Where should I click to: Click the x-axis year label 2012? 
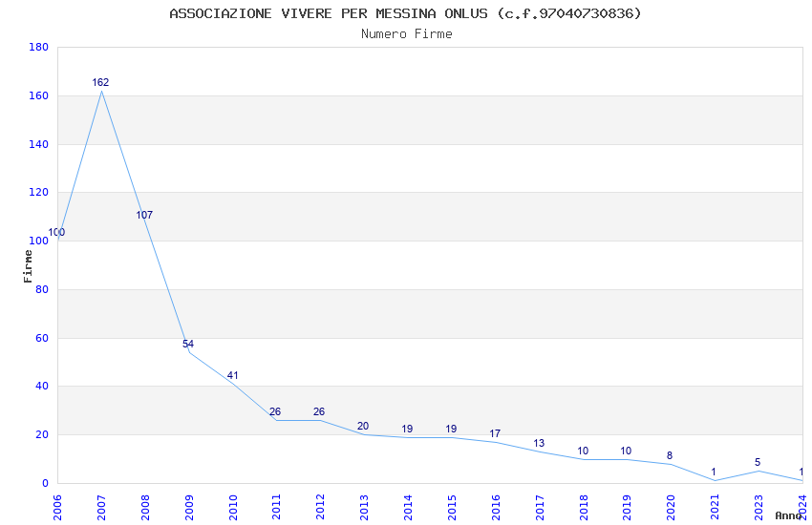320,508
